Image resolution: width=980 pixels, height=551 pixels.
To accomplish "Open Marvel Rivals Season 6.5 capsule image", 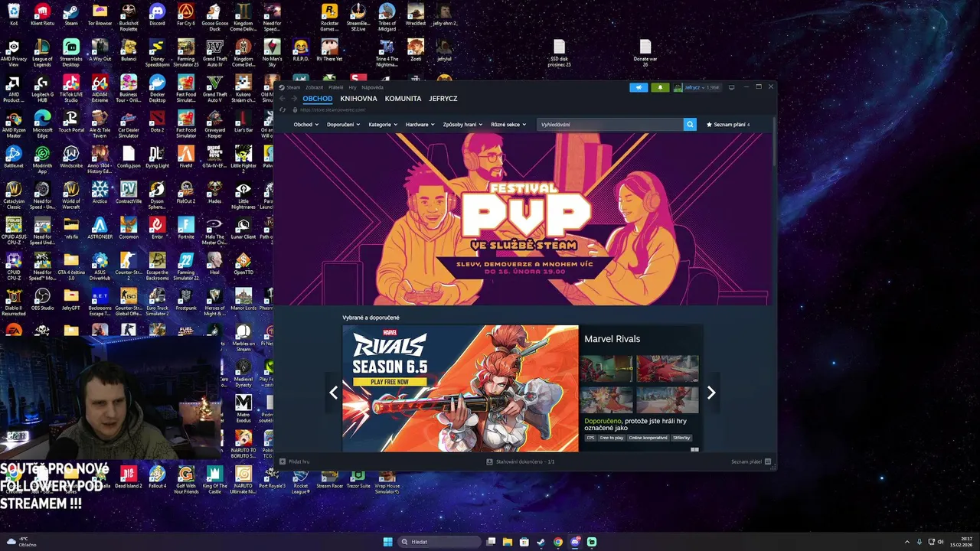I will [460, 388].
